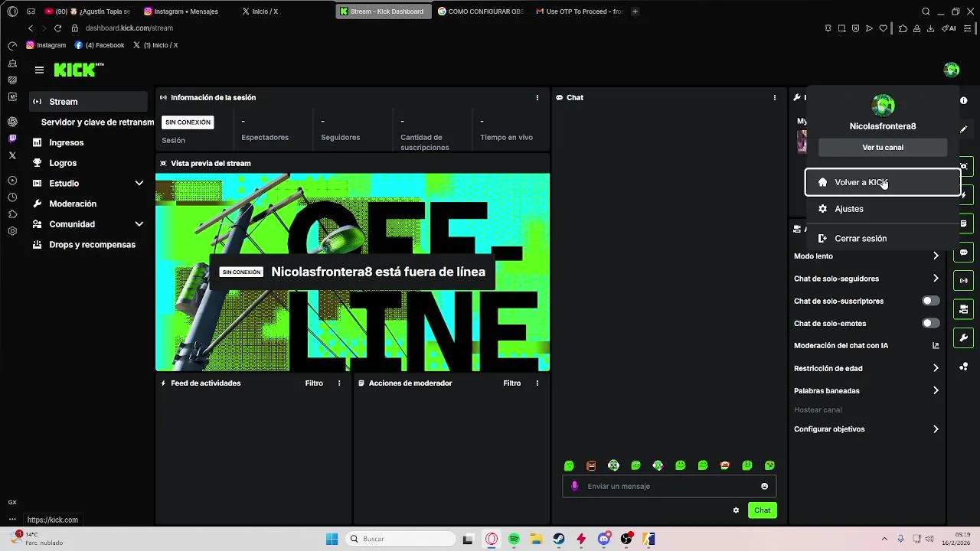This screenshot has width=980, height=551.
Task: Open the X sidebar icon in Opera
Action: [x=12, y=155]
